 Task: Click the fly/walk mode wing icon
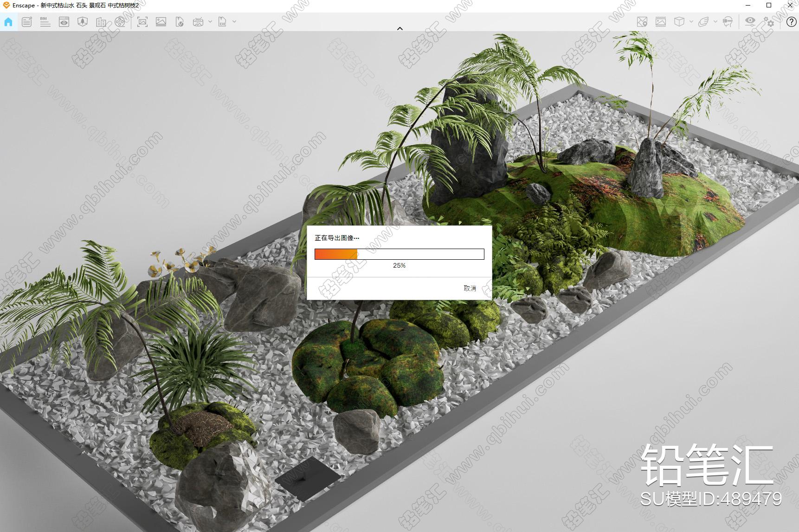703,22
